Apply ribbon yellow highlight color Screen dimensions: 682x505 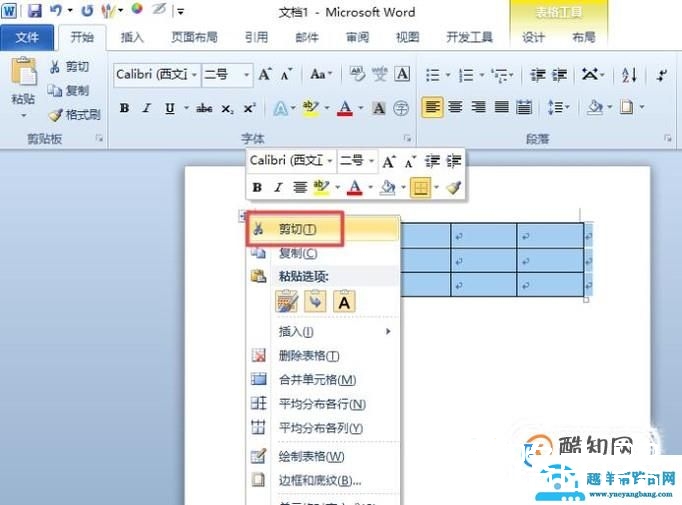point(311,108)
